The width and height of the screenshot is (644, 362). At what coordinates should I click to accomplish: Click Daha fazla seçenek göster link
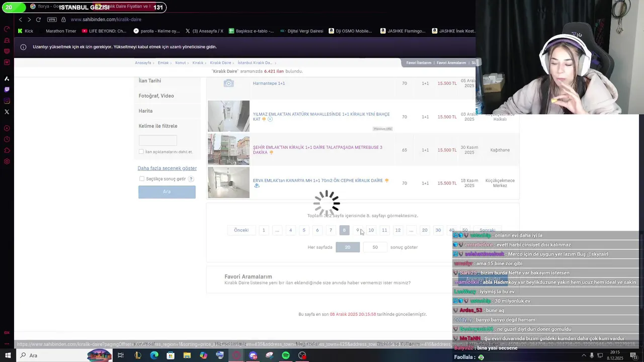tap(167, 168)
